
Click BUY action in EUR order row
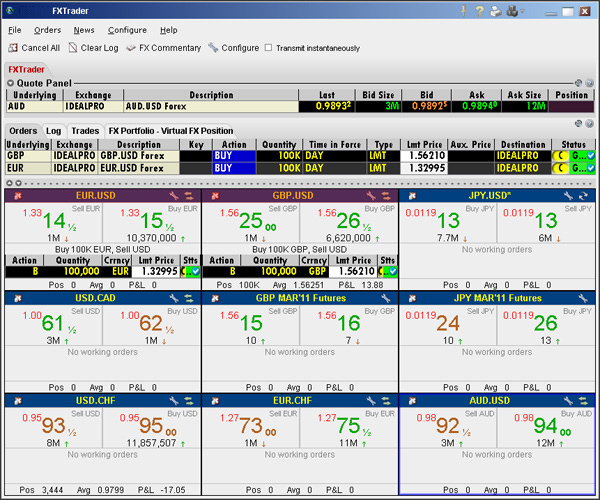[234, 168]
